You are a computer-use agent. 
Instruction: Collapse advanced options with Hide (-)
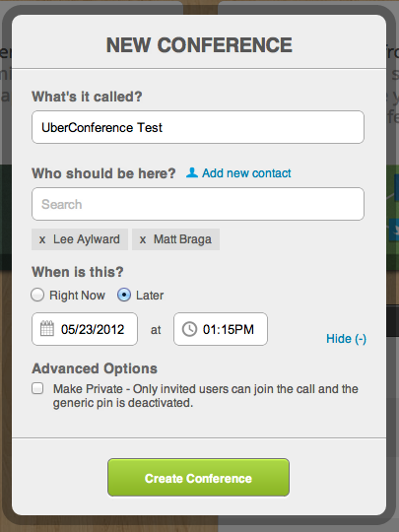346,339
